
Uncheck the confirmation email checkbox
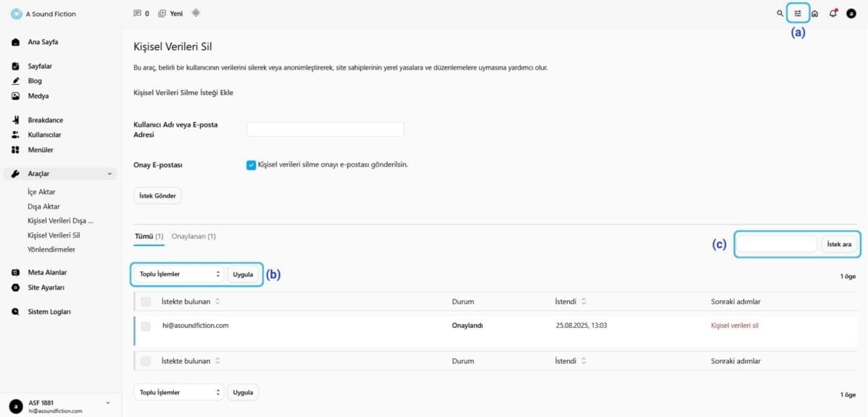point(251,165)
